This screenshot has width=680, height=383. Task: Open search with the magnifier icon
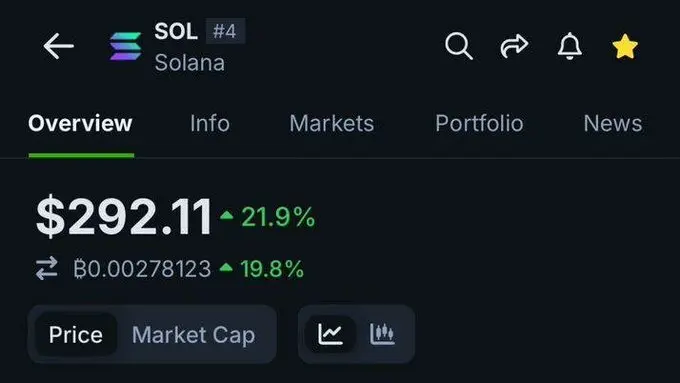click(459, 46)
